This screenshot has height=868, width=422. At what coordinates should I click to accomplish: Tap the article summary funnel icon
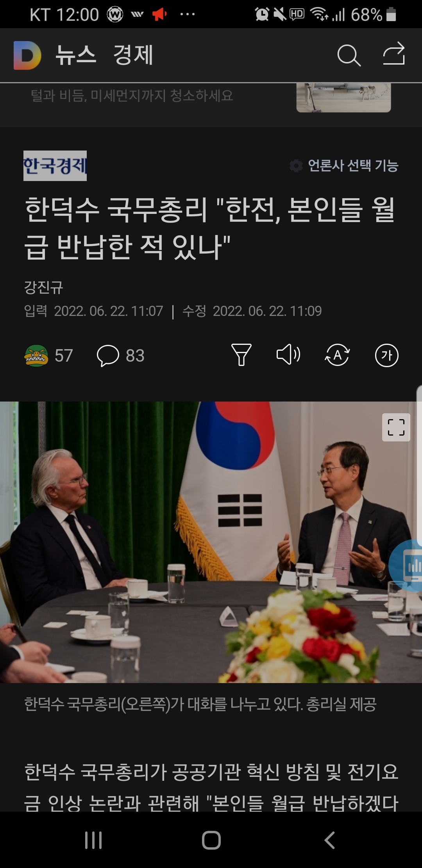point(241,355)
